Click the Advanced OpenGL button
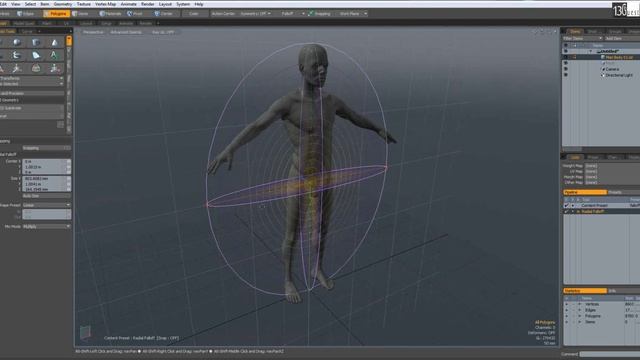 point(126,32)
